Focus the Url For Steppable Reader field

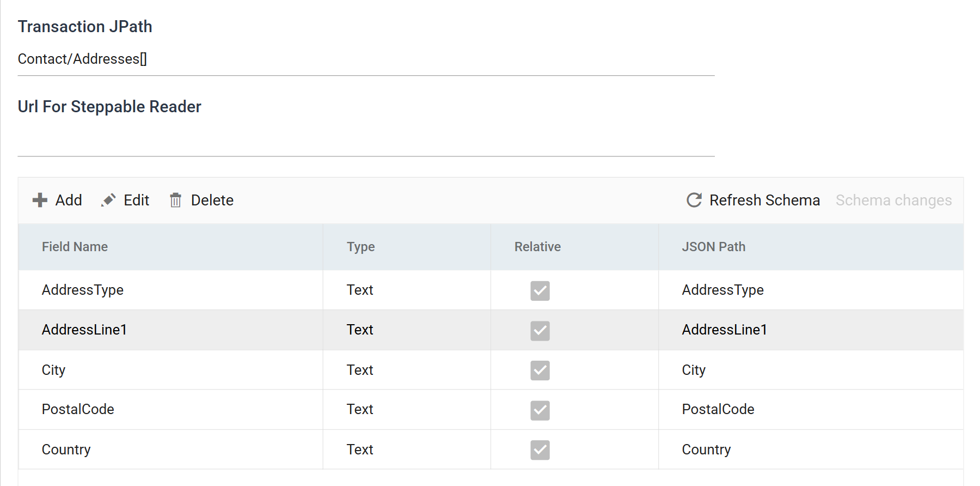[x=366, y=139]
